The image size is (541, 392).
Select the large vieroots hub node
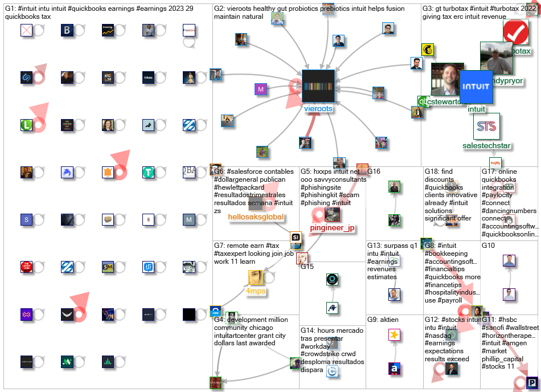pyautogui.click(x=318, y=86)
